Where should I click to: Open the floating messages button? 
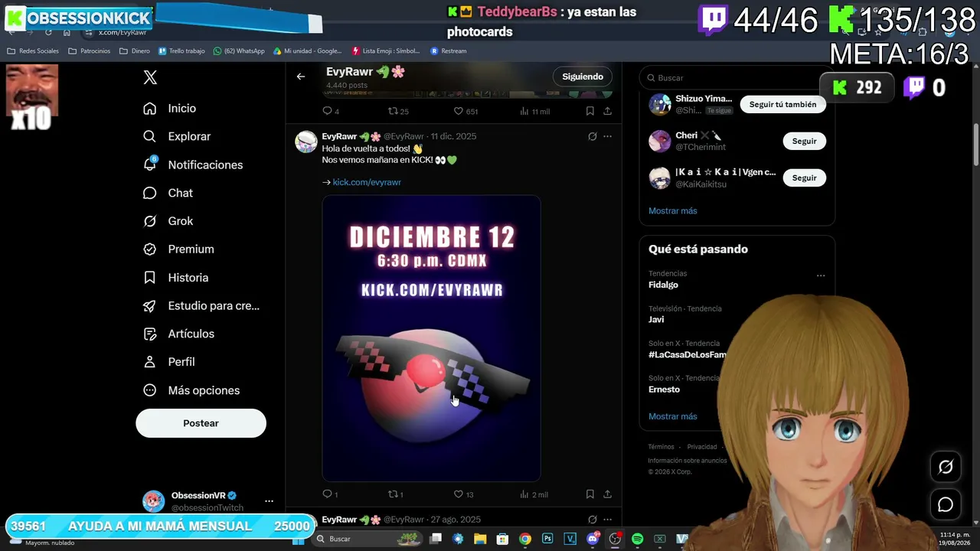(x=946, y=504)
